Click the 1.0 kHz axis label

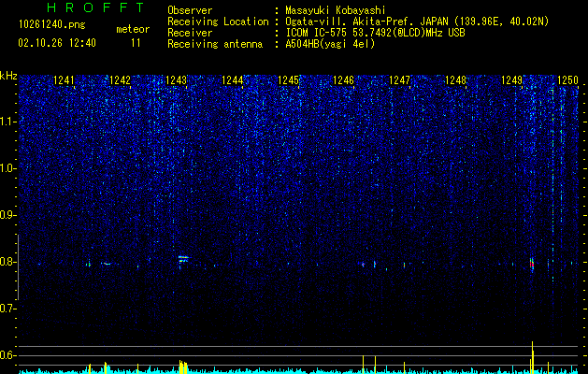[8, 168]
